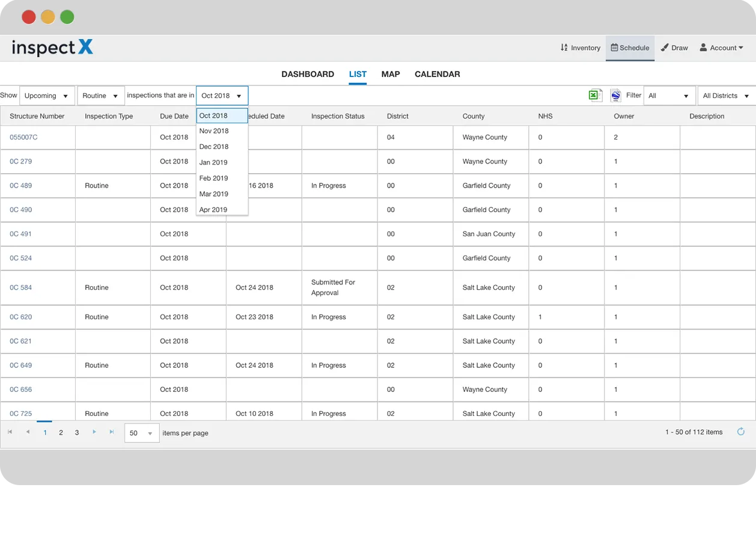Go to page 2
Viewport: 756px width, 535px height.
pyautogui.click(x=61, y=432)
